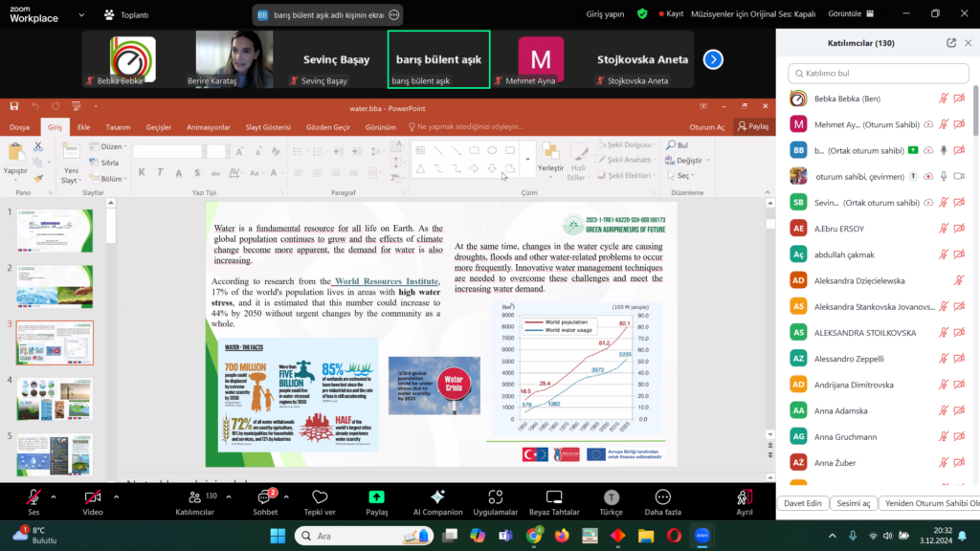Click the Davet Edin invite button
The image size is (980, 551).
pyautogui.click(x=802, y=503)
